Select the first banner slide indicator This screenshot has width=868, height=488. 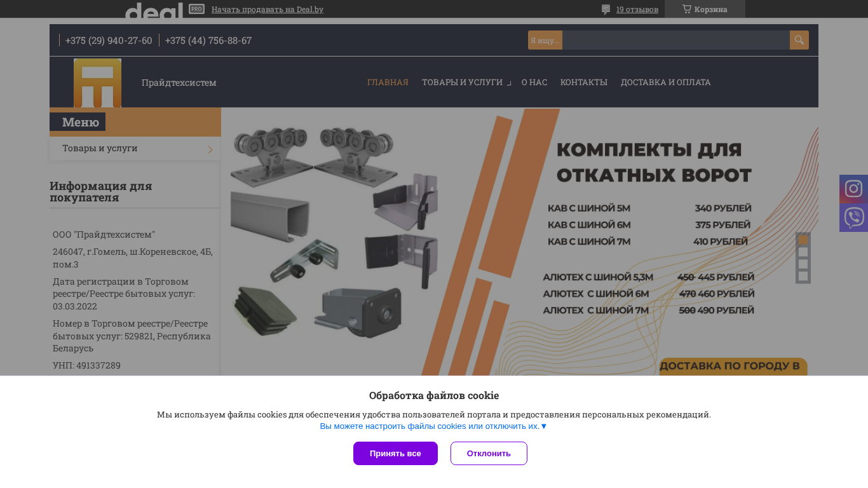803,240
